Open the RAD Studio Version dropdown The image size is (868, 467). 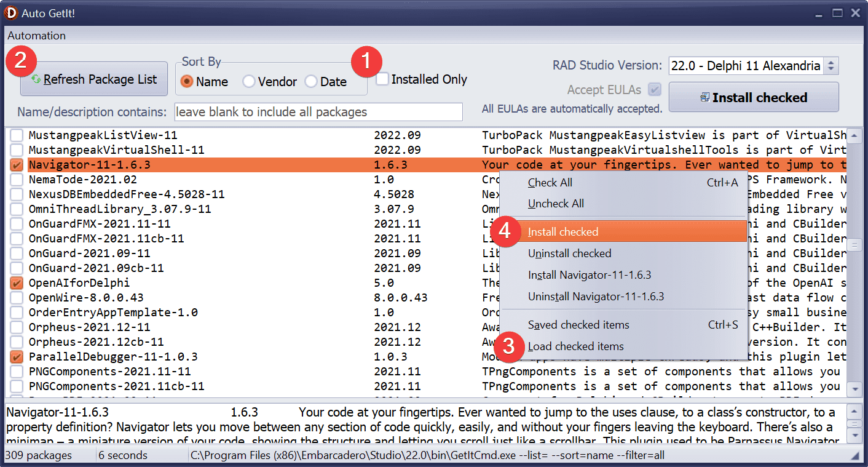tap(831, 66)
